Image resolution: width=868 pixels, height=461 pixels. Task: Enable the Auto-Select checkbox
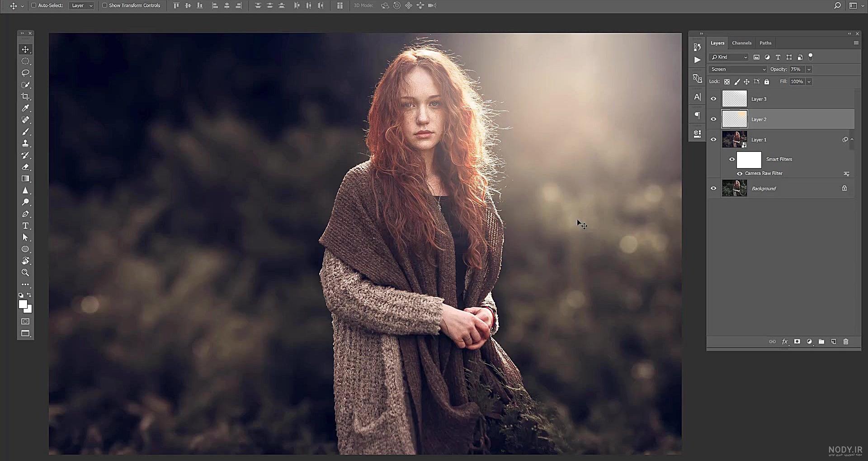click(33, 5)
